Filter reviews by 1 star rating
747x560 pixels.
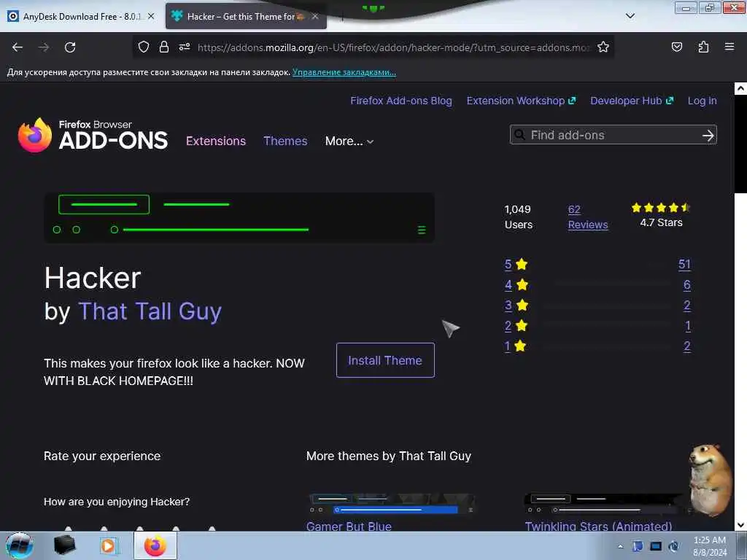[x=515, y=346]
